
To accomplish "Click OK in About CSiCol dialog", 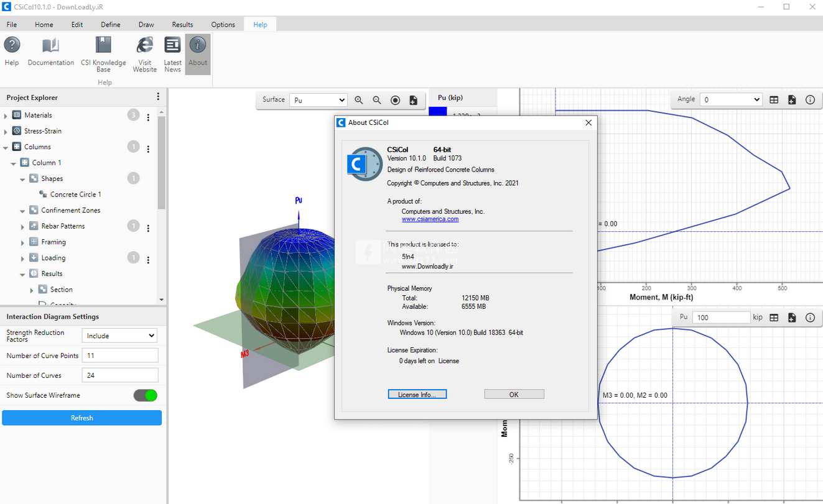I will pyautogui.click(x=514, y=394).
